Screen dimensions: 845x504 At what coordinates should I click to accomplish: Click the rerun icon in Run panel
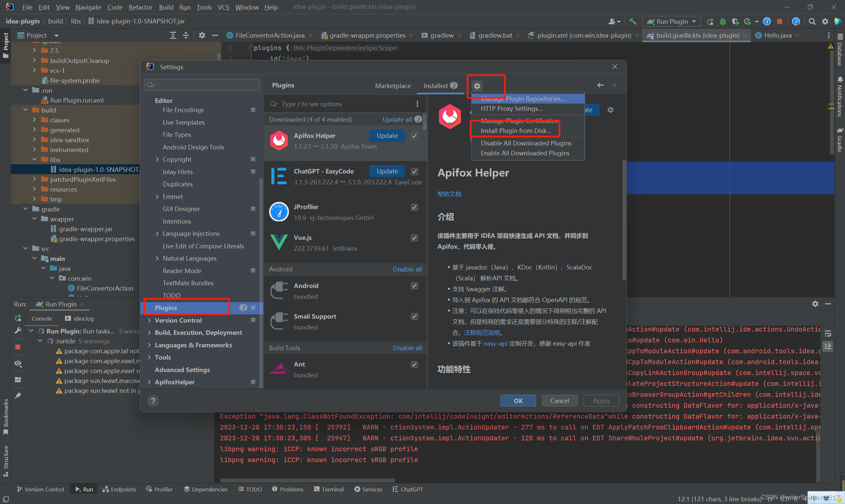point(18,318)
